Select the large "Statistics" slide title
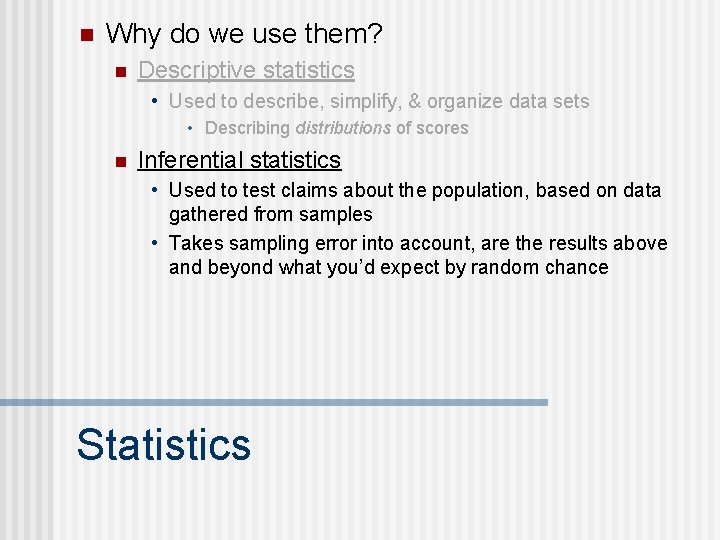Image resolution: width=720 pixels, height=540 pixels. [x=163, y=444]
